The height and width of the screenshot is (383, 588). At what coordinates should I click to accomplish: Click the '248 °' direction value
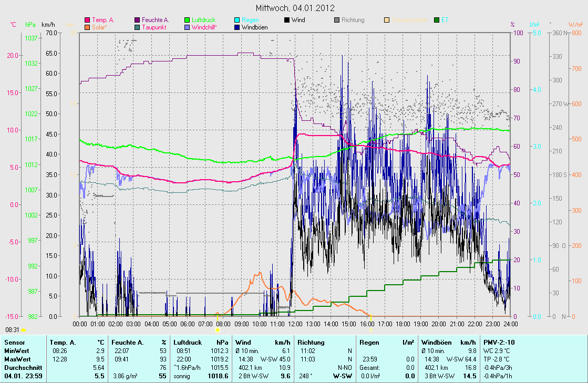306,376
